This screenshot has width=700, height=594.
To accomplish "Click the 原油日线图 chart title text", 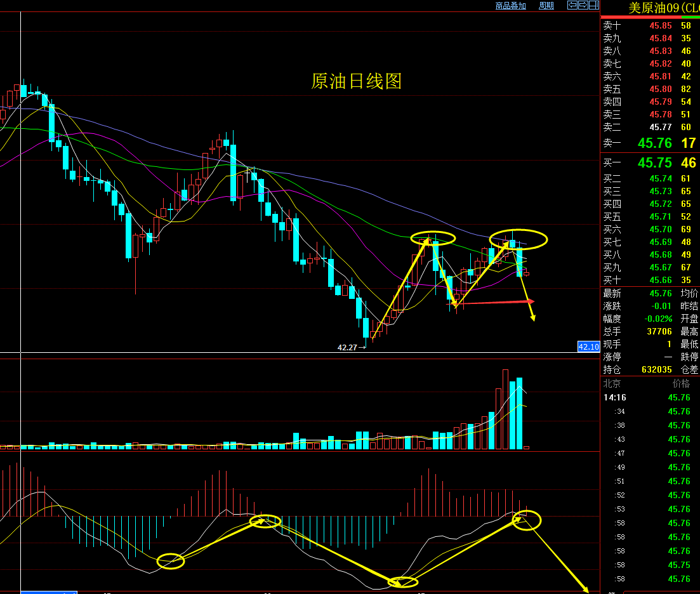I will tap(356, 81).
